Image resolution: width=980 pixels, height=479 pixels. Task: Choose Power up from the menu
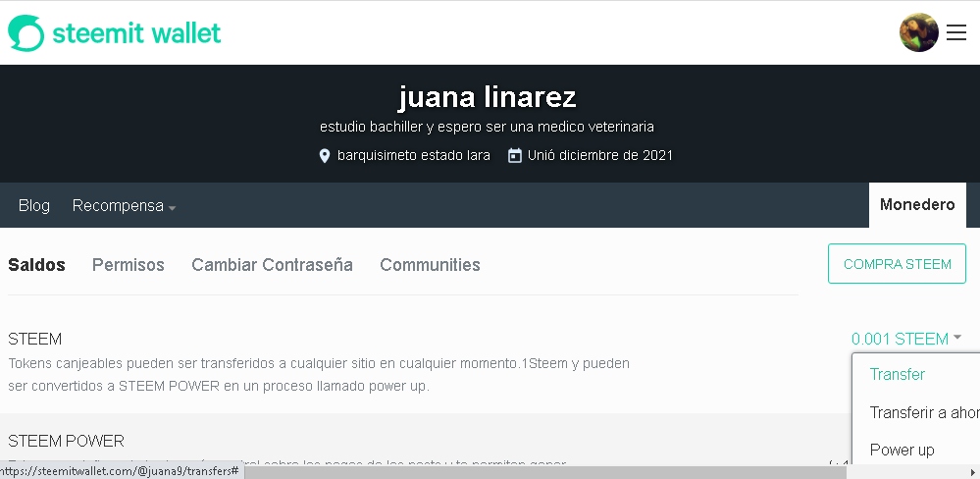click(902, 451)
